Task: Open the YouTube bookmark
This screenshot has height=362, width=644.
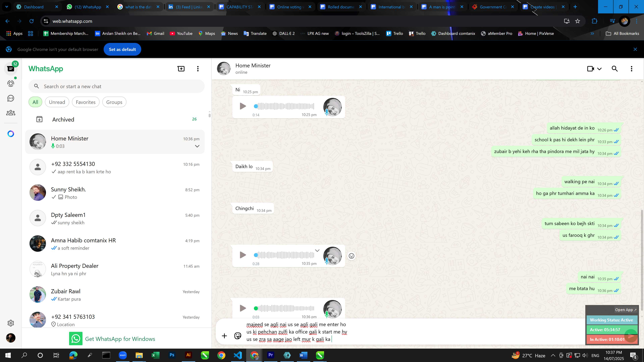Action: 181,34
